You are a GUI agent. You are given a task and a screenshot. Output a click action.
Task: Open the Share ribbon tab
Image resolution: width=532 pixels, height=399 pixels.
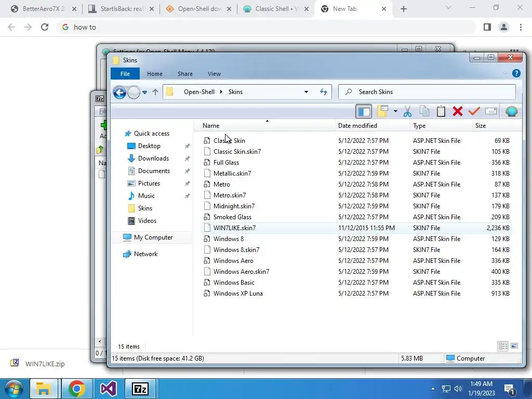(185, 74)
